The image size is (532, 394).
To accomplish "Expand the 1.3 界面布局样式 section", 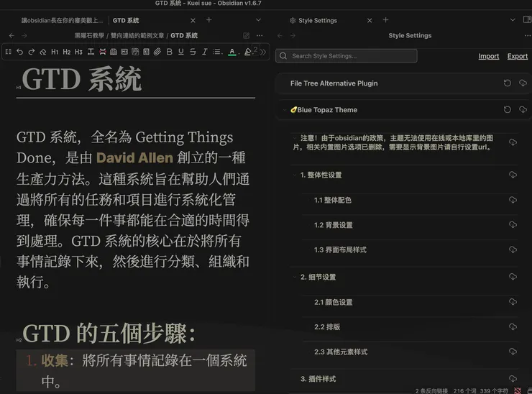I will tap(340, 249).
